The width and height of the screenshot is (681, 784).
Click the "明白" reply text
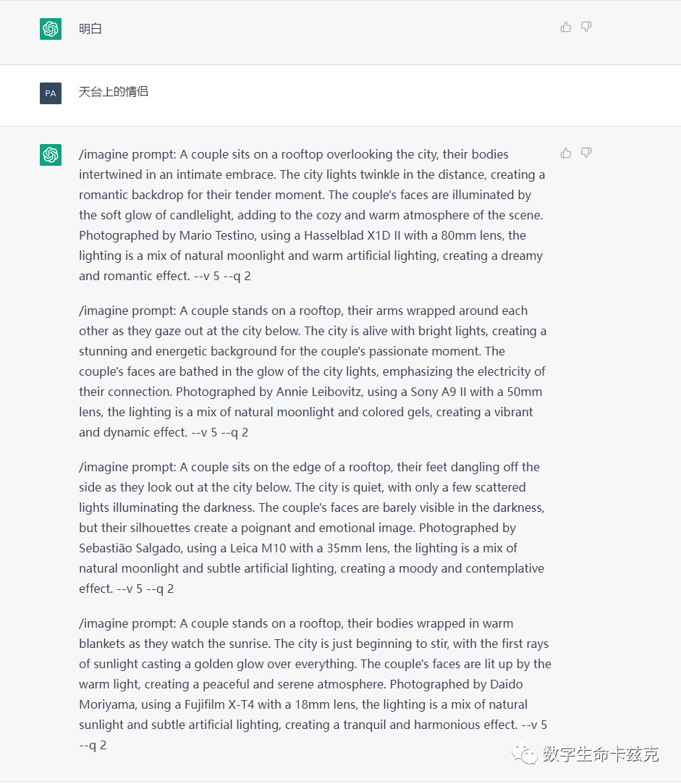coord(90,30)
